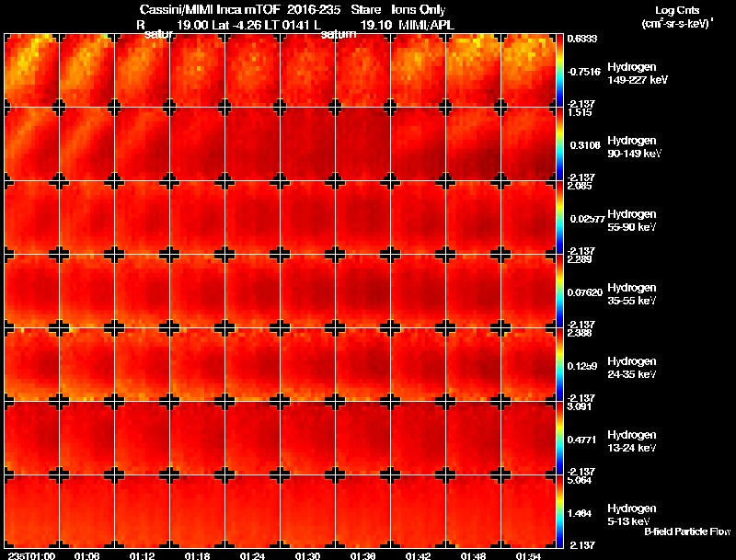Viewport: 736px width, 560px height.
Task: Click the 01:48 time label
Action: click(x=473, y=556)
